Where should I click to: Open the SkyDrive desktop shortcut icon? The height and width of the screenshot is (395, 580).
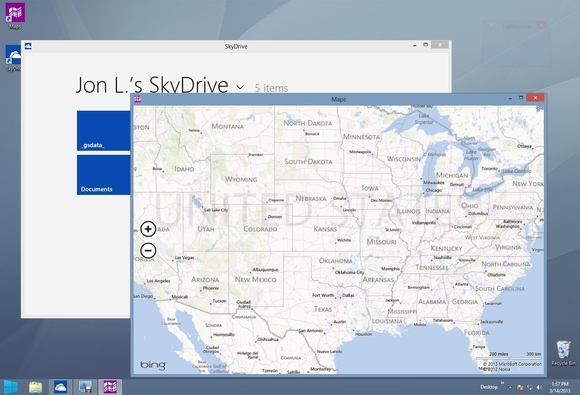[13, 58]
